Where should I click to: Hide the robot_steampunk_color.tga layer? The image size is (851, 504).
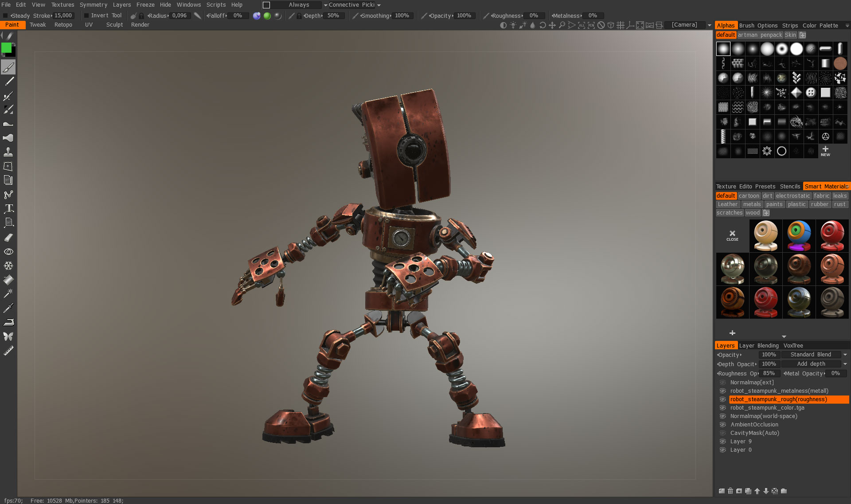pos(722,408)
